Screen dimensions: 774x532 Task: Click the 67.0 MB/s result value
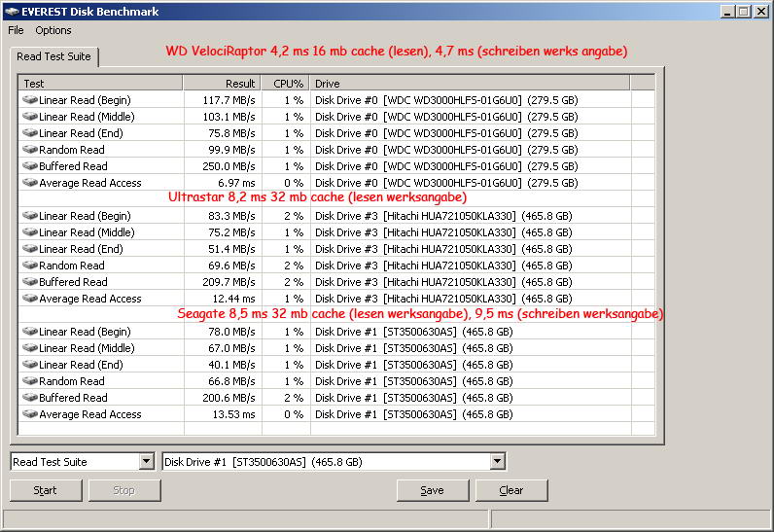pos(231,348)
